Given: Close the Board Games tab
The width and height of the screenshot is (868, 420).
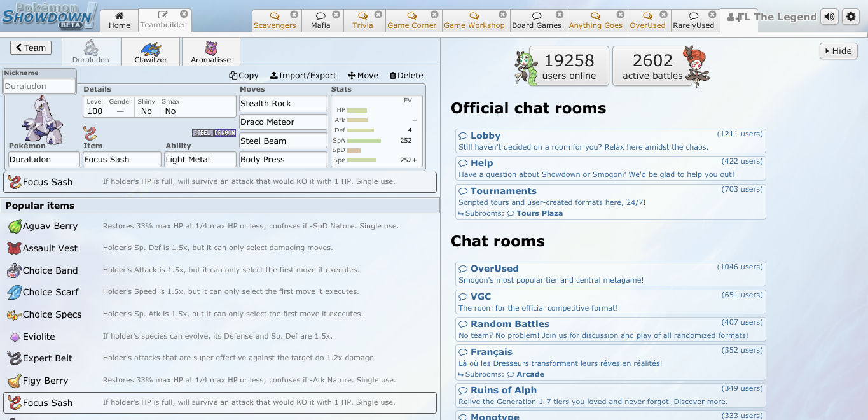Looking at the screenshot, I should [x=559, y=14].
